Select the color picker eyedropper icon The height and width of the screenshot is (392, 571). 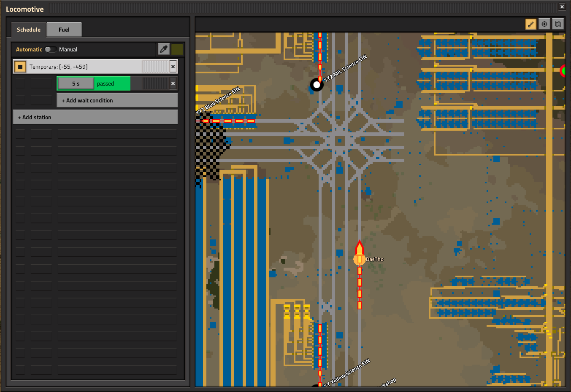(164, 49)
